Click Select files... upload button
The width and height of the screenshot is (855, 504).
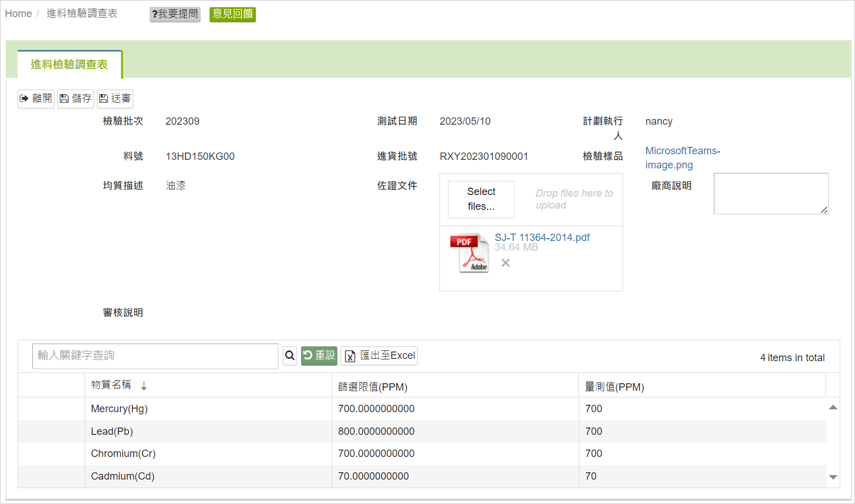click(x=481, y=200)
